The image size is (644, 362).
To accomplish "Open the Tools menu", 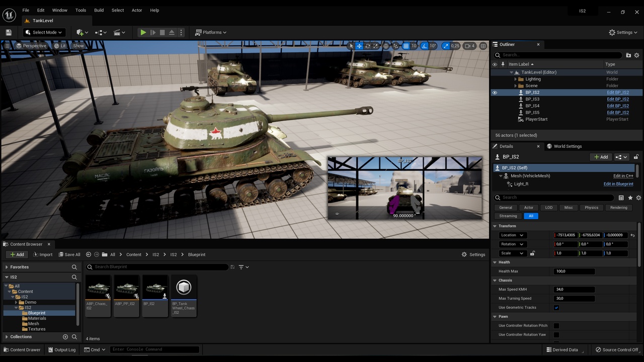I will click(80, 10).
